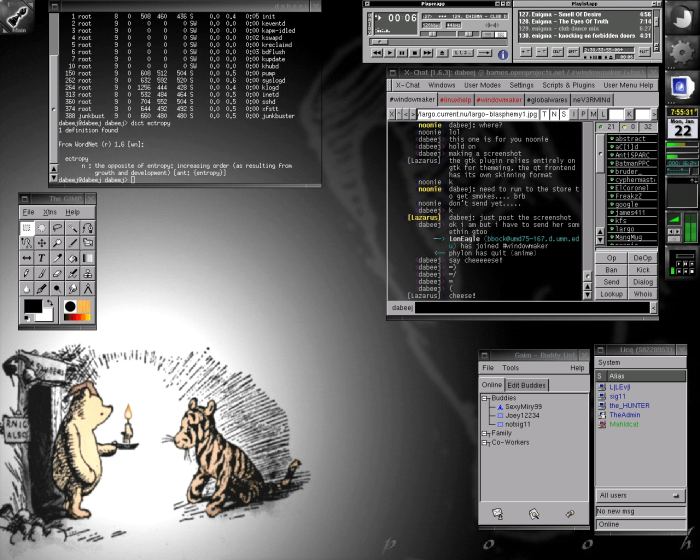Click the Kick button in X-Chat
Screen dimensions: 700x560
pyautogui.click(x=642, y=270)
